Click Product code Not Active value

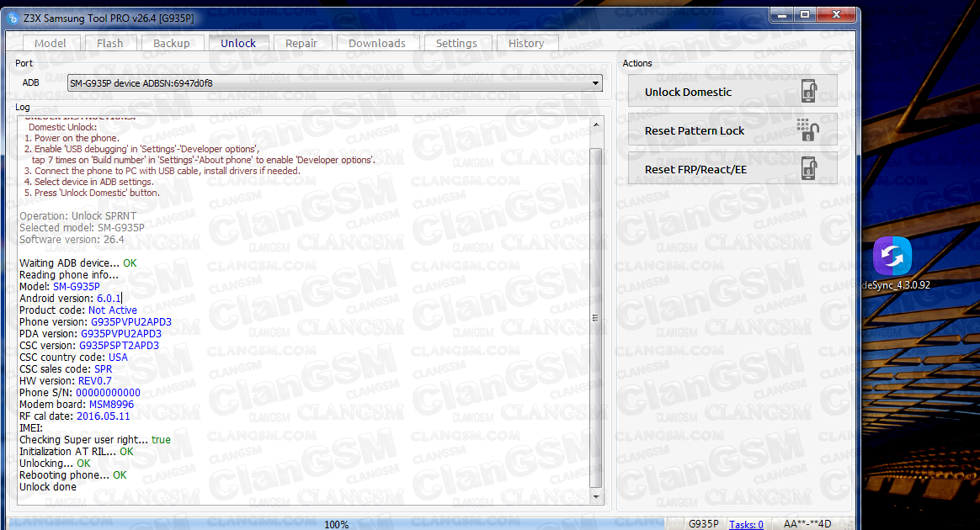pyautogui.click(x=113, y=310)
